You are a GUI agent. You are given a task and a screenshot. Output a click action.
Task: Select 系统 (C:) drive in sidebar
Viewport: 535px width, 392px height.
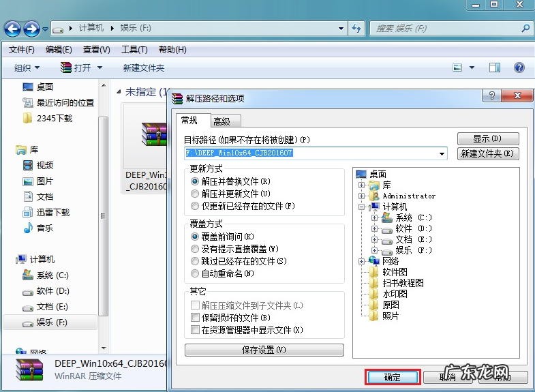point(46,275)
